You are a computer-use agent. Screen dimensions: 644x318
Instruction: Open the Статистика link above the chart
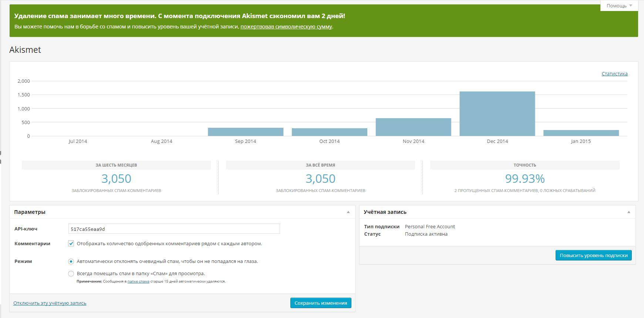point(614,73)
